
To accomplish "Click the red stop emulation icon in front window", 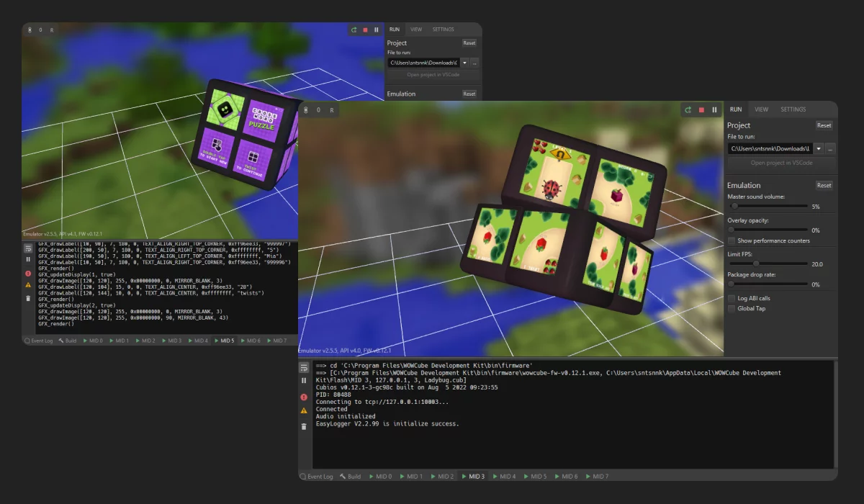I will [x=701, y=110].
